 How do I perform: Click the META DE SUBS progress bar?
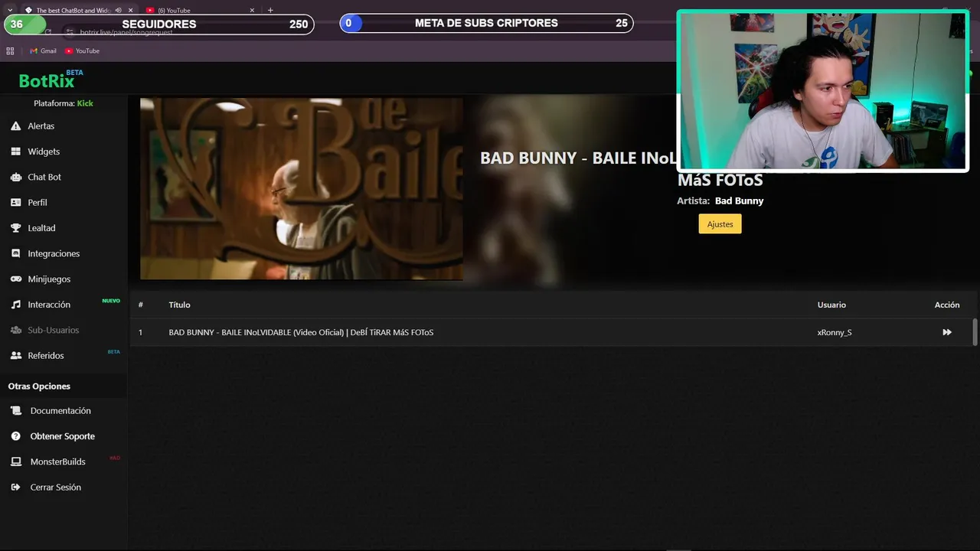[x=486, y=23]
